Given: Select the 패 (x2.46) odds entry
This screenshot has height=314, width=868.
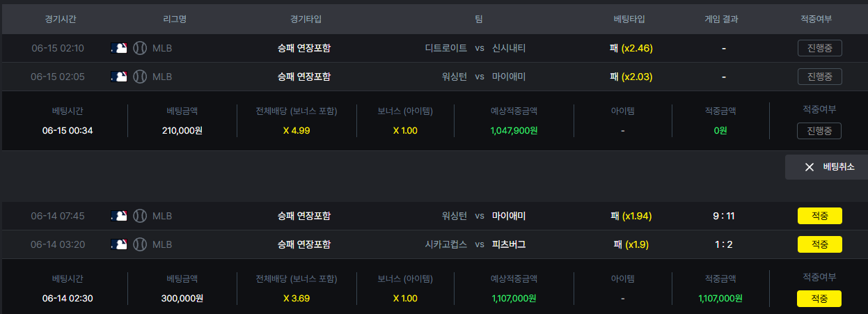Looking at the screenshot, I should [x=631, y=48].
